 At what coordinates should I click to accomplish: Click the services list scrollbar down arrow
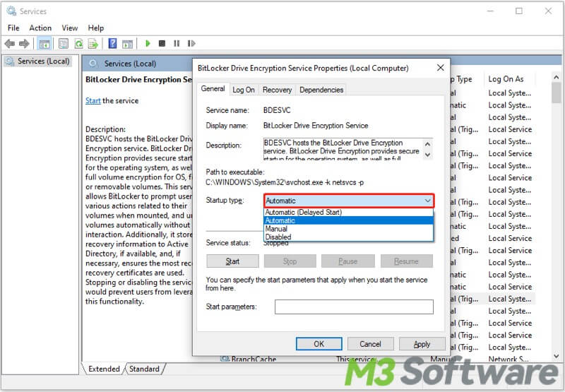[x=556, y=356]
